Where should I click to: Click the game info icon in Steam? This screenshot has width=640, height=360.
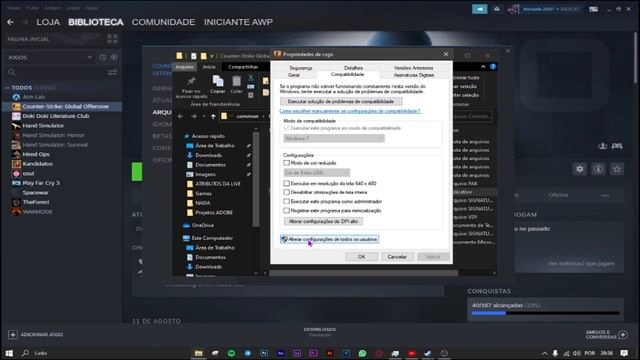coord(598,169)
